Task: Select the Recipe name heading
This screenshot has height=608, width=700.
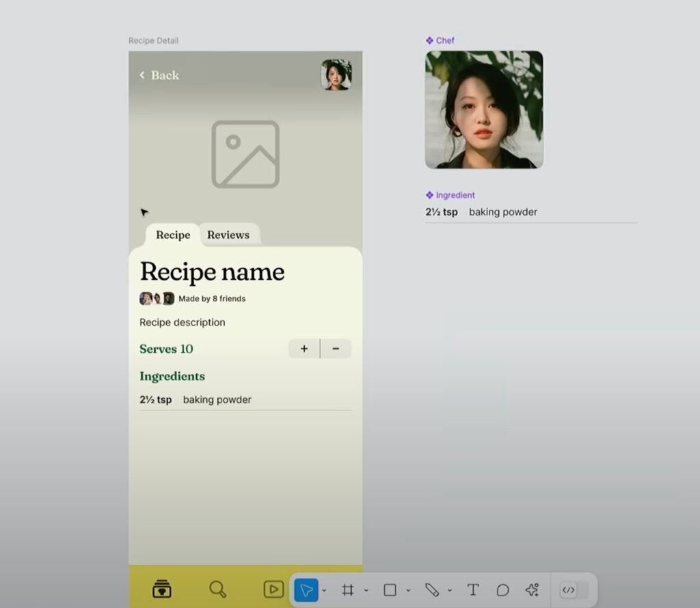Action: tap(212, 271)
